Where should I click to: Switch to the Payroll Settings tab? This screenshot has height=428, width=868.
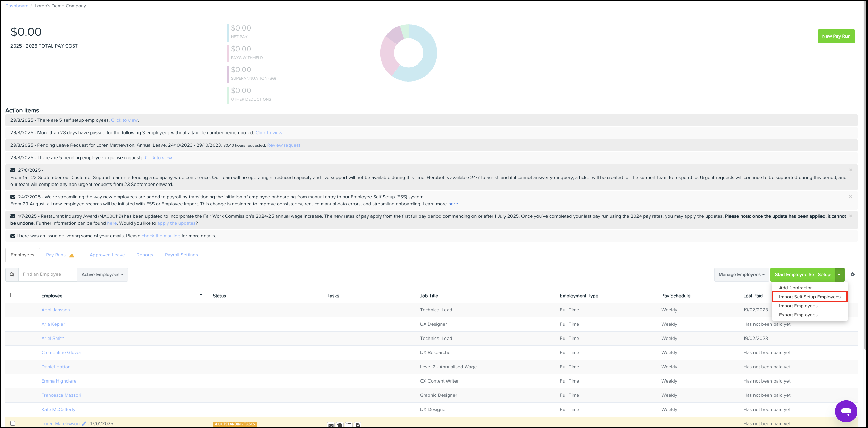click(x=181, y=255)
